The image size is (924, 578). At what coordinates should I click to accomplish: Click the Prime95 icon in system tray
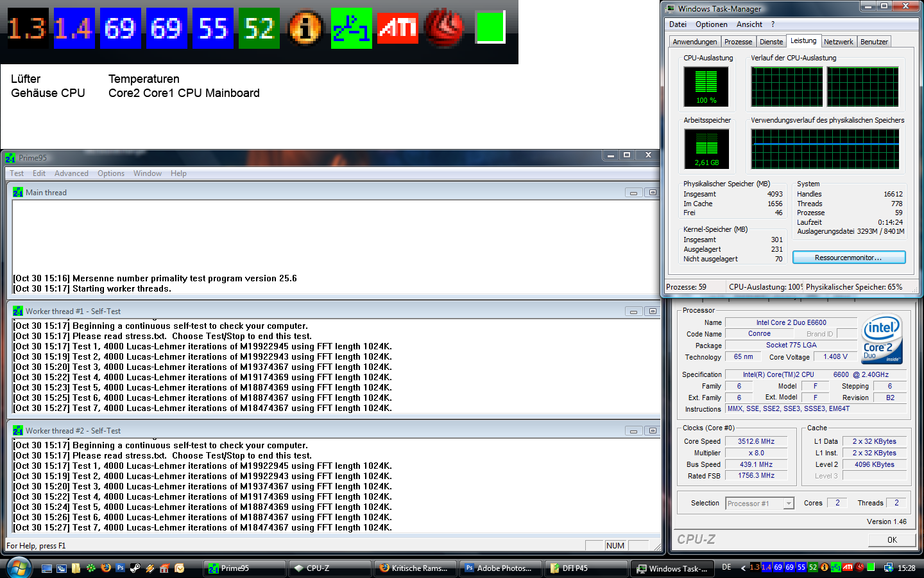(836, 567)
